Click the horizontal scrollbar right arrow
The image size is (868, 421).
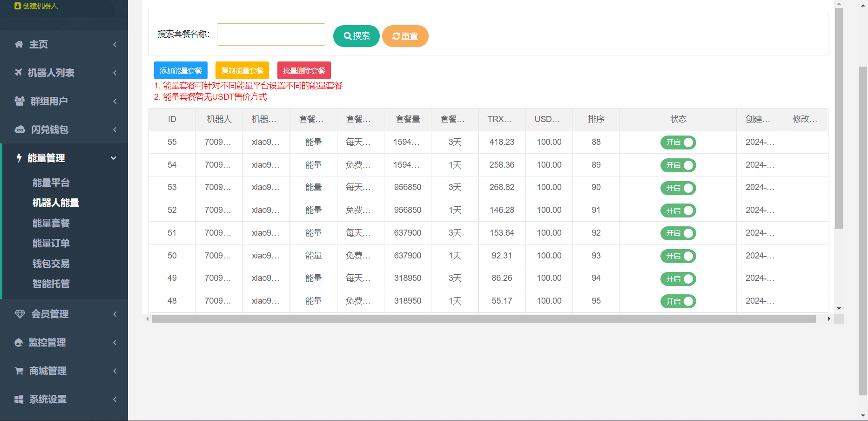(829, 319)
